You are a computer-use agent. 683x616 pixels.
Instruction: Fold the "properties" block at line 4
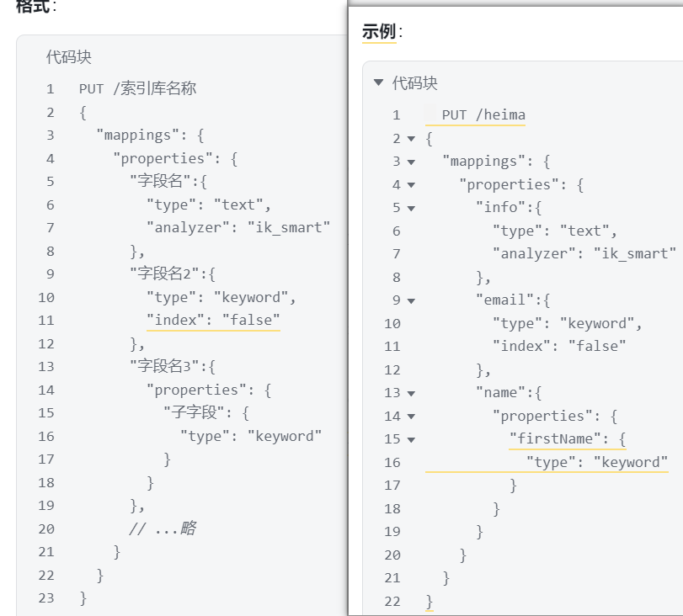411,185
